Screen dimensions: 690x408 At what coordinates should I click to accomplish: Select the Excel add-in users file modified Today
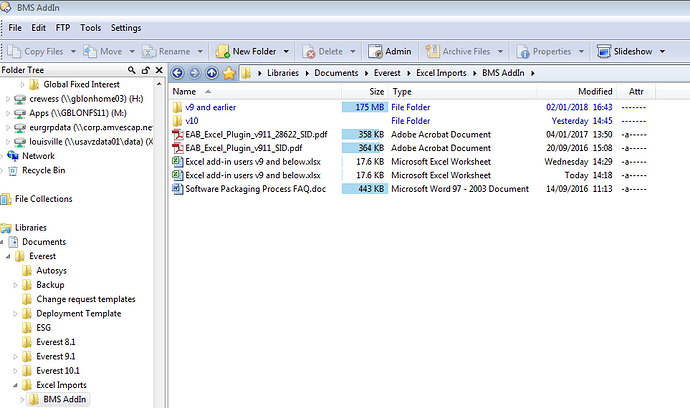point(253,176)
